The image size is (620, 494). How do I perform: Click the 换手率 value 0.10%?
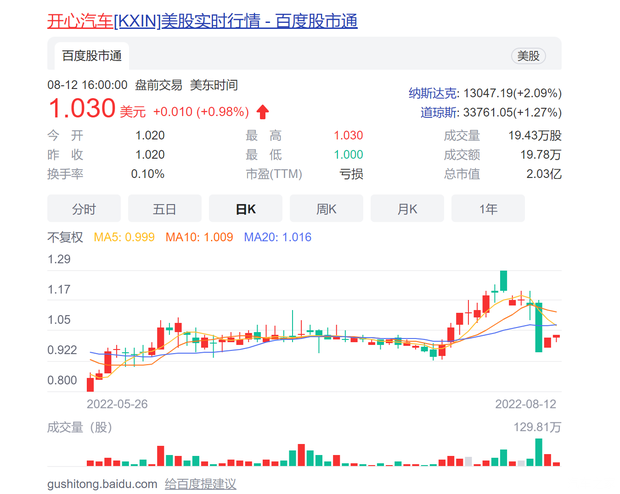pyautogui.click(x=147, y=174)
